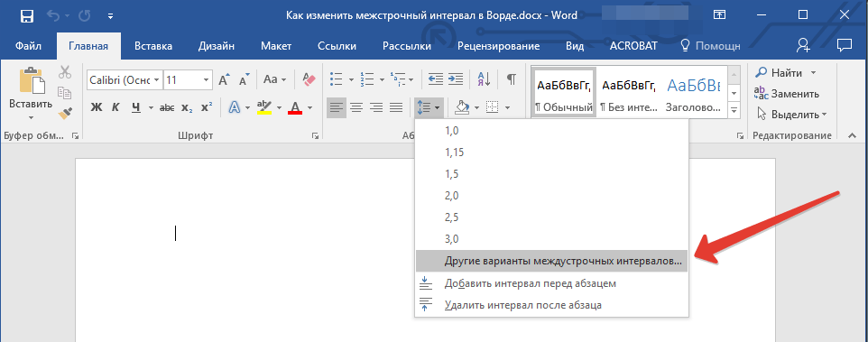Open the Вставка ribbon tab
The height and width of the screenshot is (342, 868).
(153, 46)
